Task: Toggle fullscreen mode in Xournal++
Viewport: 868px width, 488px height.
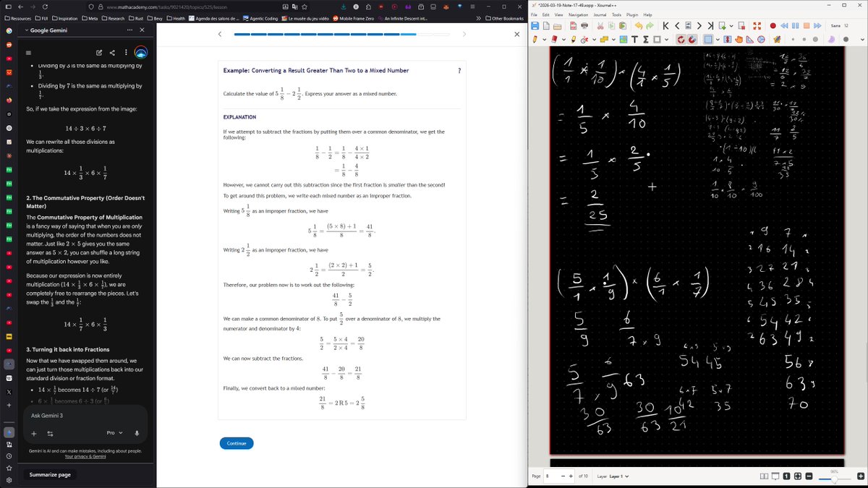Action: click(757, 26)
